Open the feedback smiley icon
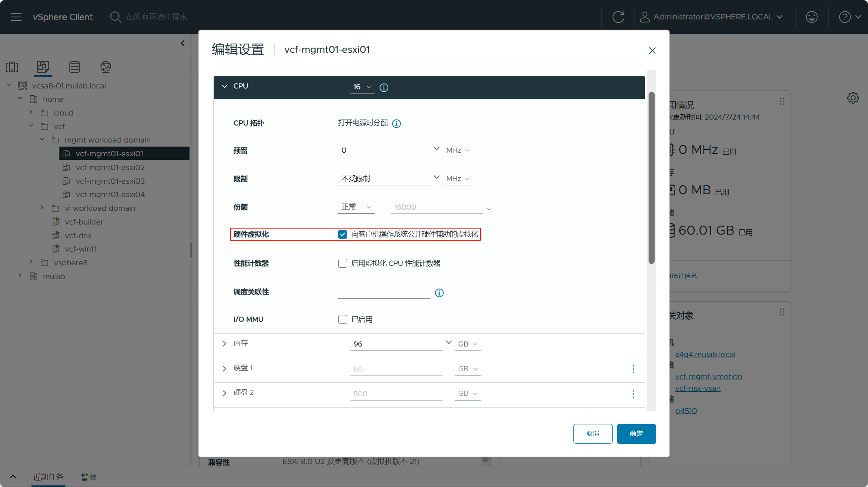Viewport: 868px width, 487px height. point(812,17)
